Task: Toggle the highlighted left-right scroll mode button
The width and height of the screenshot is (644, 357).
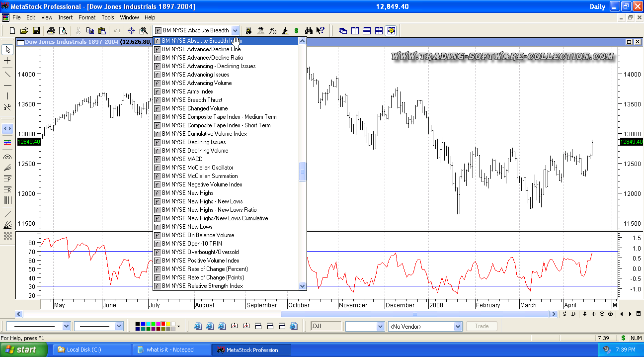Action: point(7,129)
